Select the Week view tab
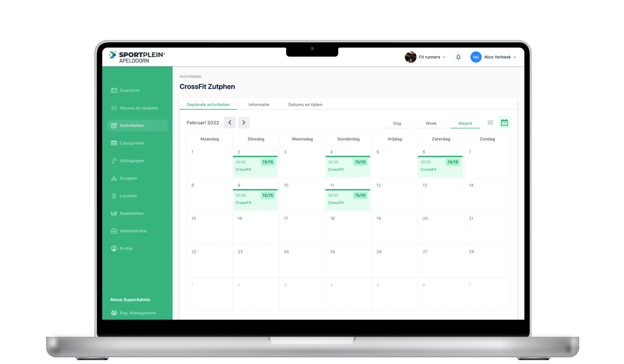 point(431,123)
